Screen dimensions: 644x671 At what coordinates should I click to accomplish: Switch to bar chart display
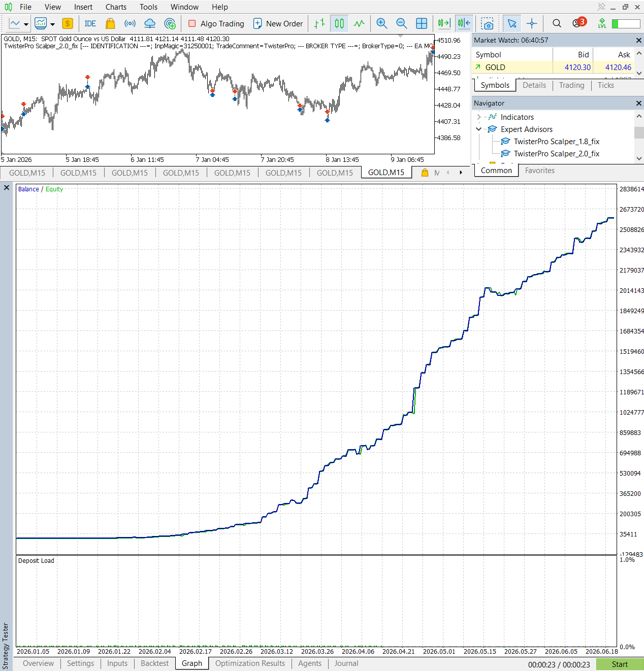tap(319, 23)
